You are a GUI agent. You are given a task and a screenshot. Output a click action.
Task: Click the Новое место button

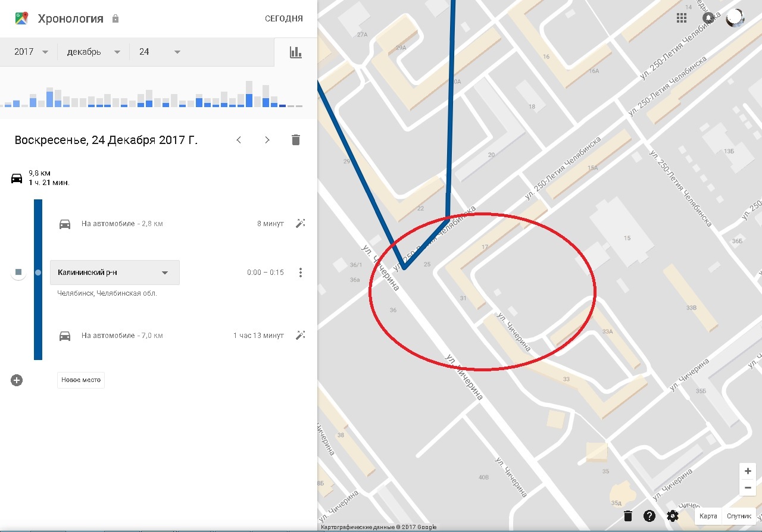81,380
